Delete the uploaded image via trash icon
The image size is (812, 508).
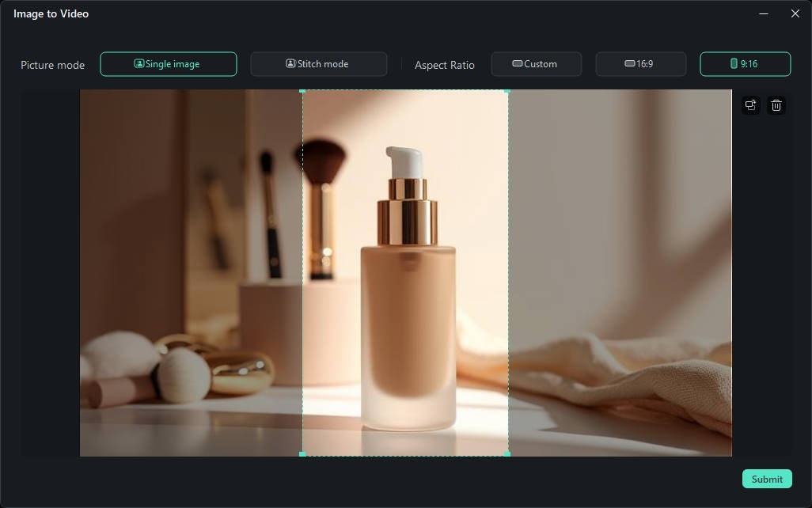(x=776, y=104)
